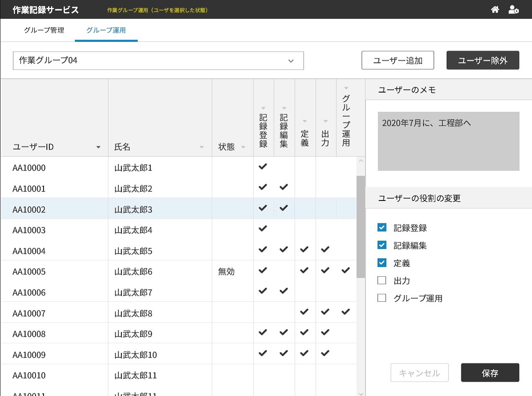Click name 山武太郎3
The width and height of the screenshot is (532, 396).
[x=133, y=209]
